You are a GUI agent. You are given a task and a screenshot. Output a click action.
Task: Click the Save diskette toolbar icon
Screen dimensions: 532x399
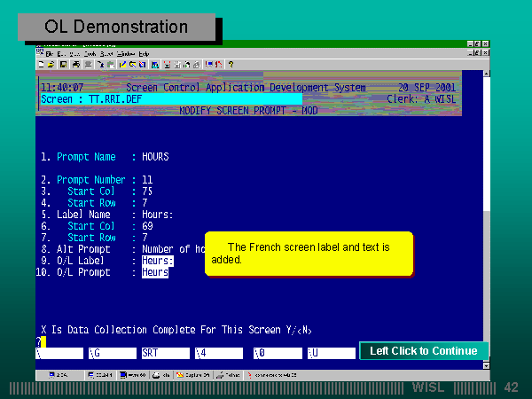(x=63, y=64)
